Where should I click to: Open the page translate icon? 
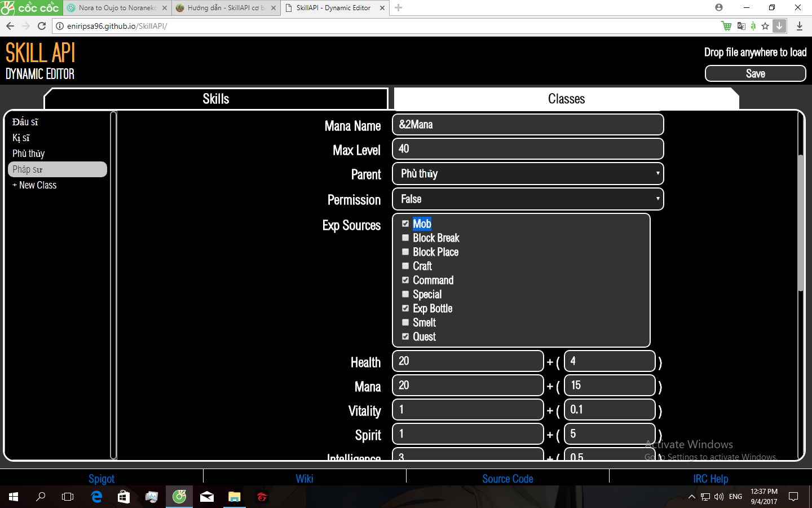741,26
